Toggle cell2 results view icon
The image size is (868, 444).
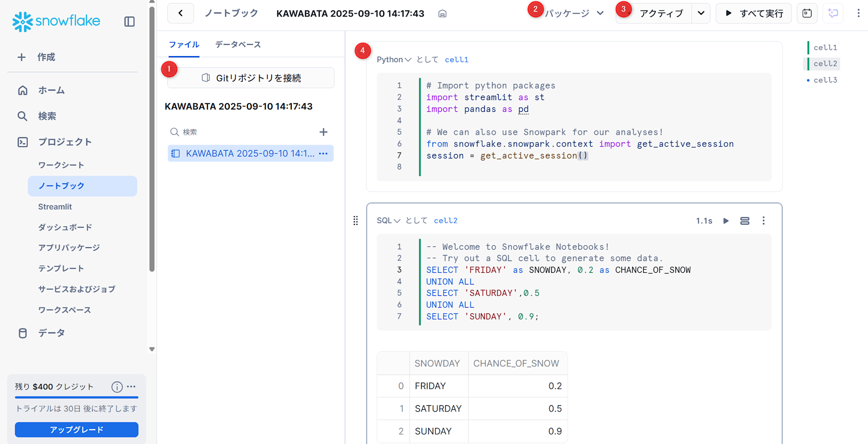tap(745, 221)
